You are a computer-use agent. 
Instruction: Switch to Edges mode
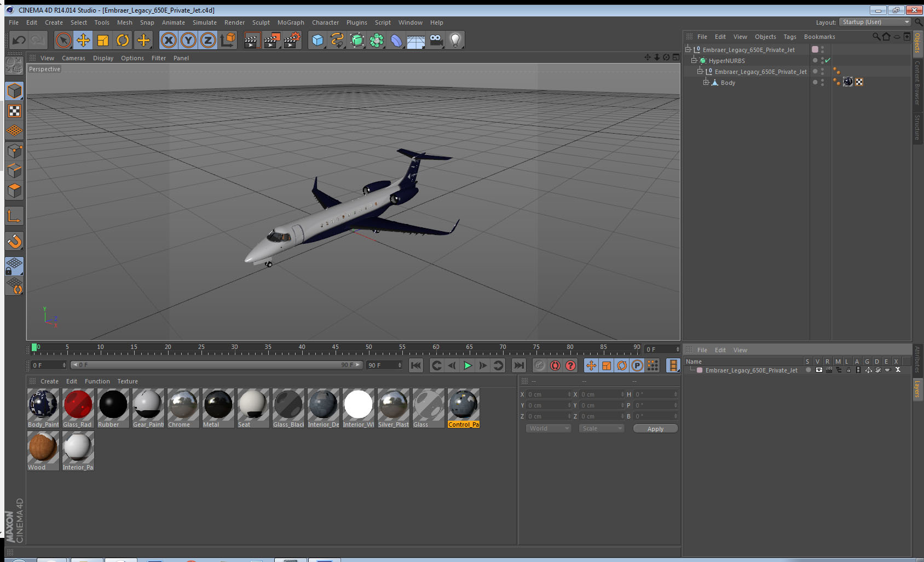[x=14, y=171]
